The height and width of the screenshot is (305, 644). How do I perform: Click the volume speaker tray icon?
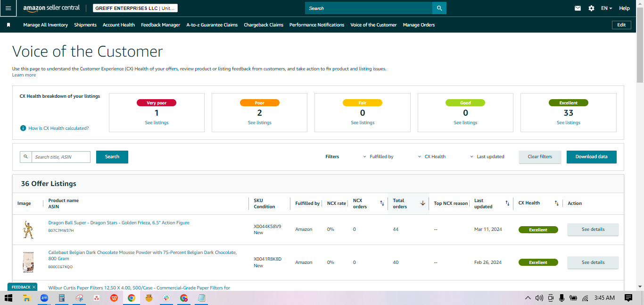(x=539, y=298)
